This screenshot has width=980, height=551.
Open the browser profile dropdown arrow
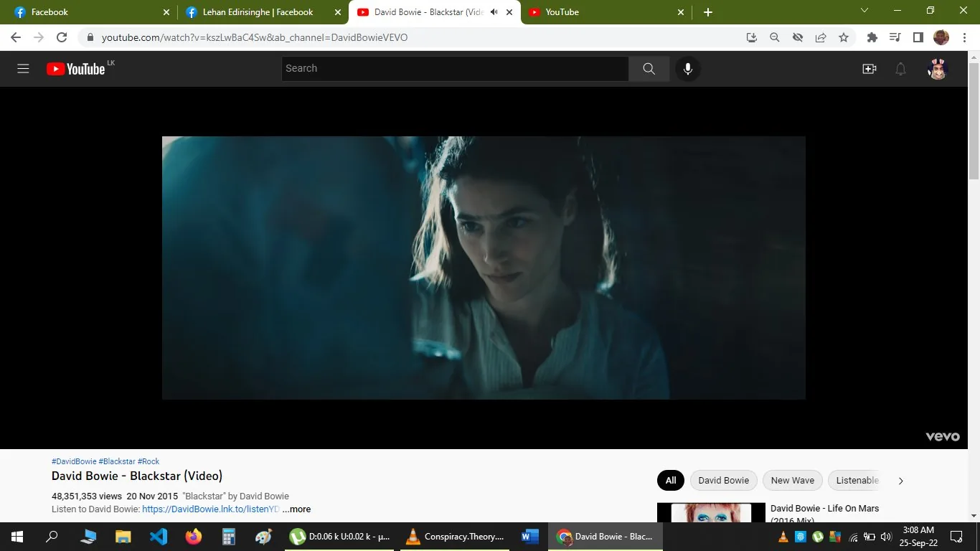(864, 11)
